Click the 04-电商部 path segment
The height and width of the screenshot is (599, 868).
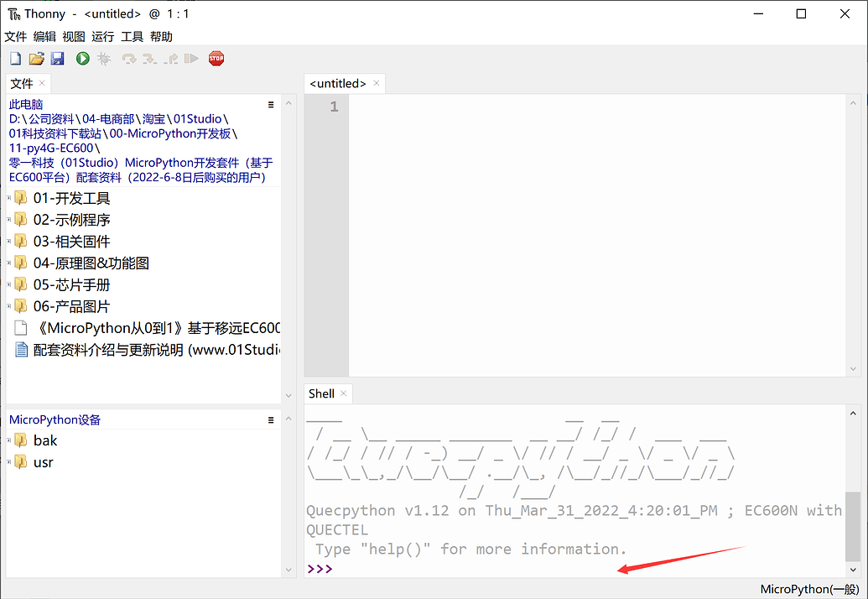point(108,118)
